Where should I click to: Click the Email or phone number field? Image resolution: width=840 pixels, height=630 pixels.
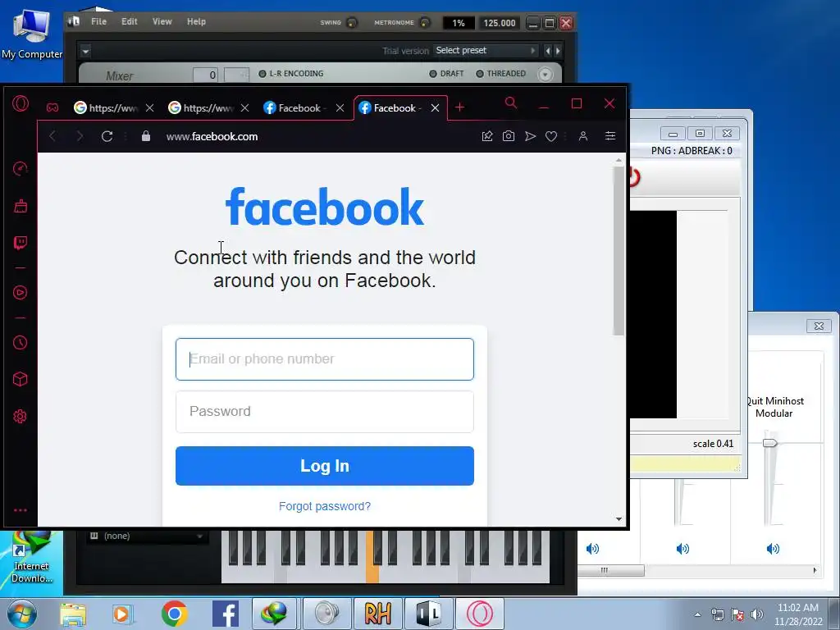[325, 359]
